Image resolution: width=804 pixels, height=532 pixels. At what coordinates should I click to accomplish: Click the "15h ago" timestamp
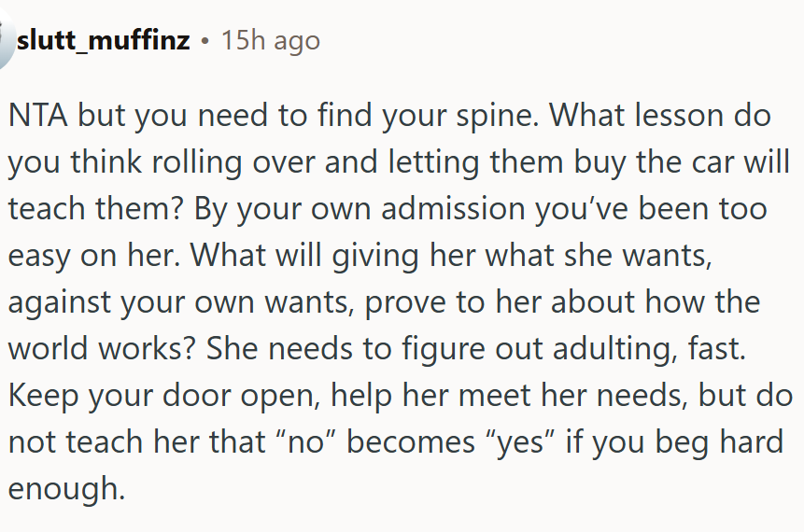click(x=271, y=41)
